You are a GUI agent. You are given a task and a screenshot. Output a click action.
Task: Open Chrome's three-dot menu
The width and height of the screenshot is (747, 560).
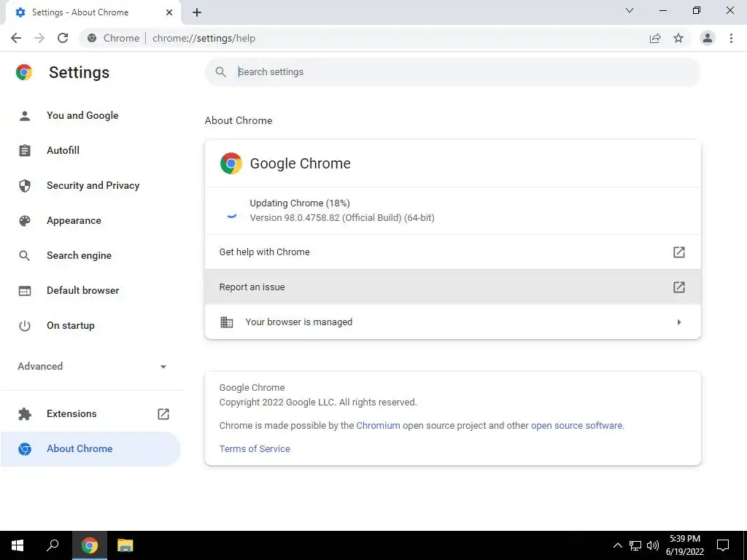tap(731, 38)
